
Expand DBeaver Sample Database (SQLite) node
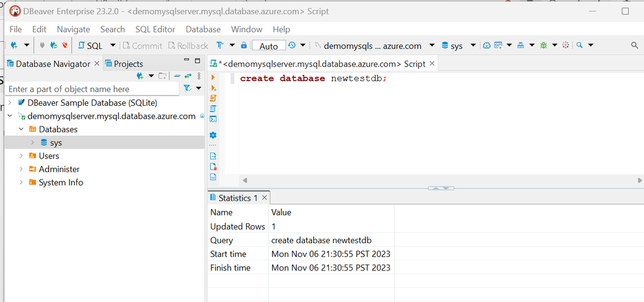(x=10, y=103)
